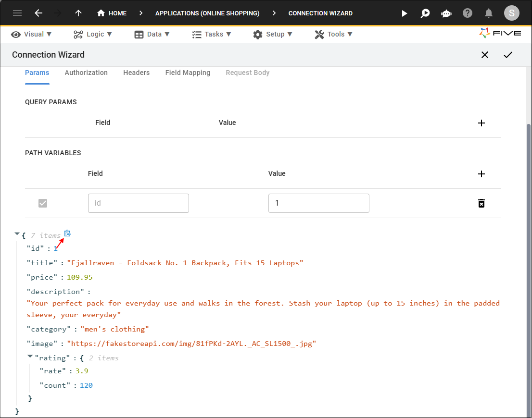Screen dimensions: 532x418
Task: Click the Five logo
Action: 500,33
